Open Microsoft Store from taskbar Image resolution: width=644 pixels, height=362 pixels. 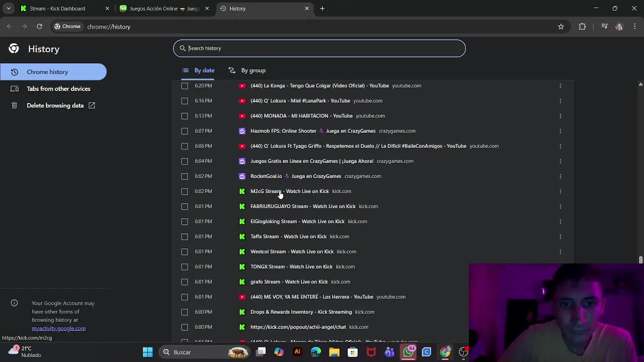coord(353,352)
